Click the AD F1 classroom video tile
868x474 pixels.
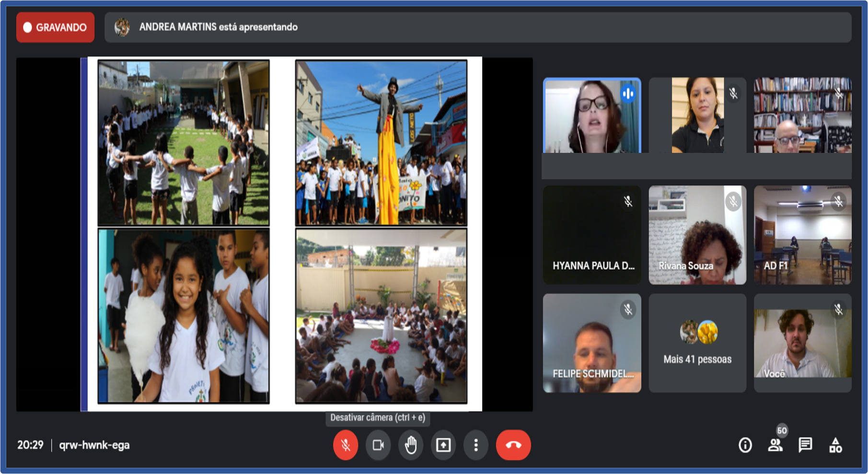pos(803,235)
